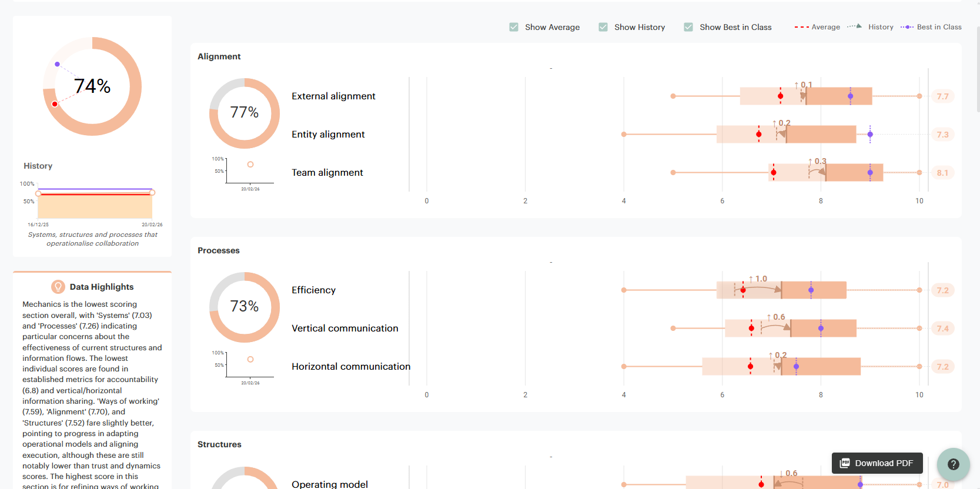Click the 7.4 score badge for Vertical communication
Viewport: 980px width, 489px height.
coord(942,329)
